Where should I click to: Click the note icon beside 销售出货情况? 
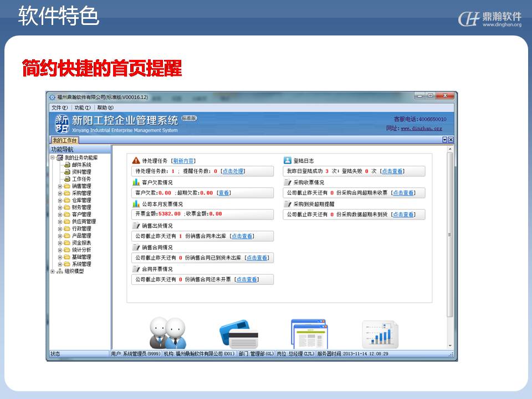(x=136, y=226)
